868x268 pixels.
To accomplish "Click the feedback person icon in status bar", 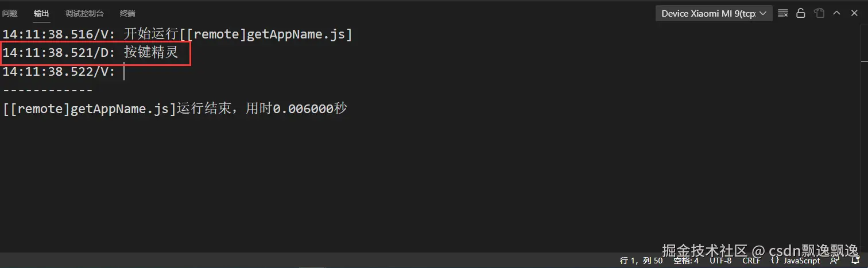I will (x=834, y=261).
